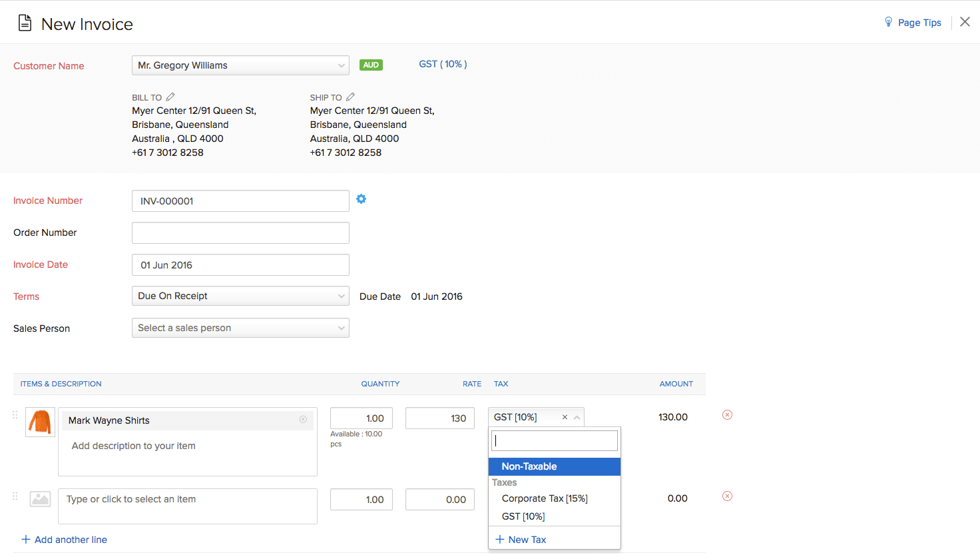
Task: Click Add another line
Action: [x=64, y=540]
